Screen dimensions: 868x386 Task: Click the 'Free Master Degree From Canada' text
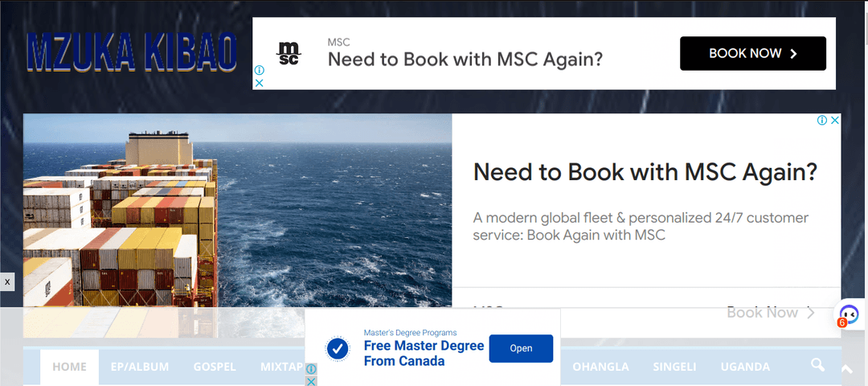[424, 354]
